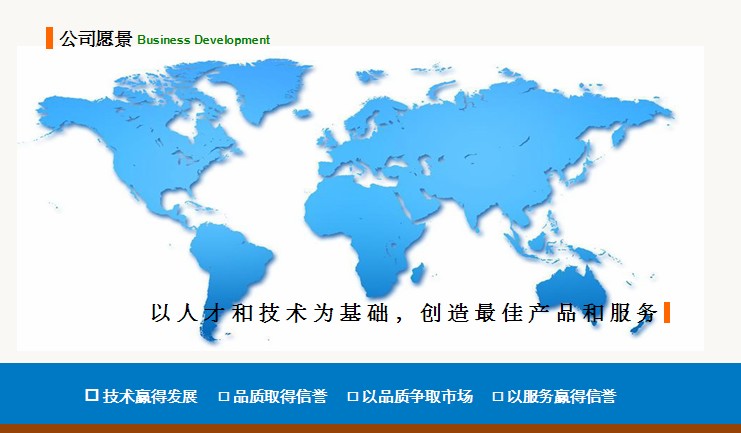Click the square bullet before 以品质争取市场
This screenshot has height=433, width=741.
[x=353, y=397]
